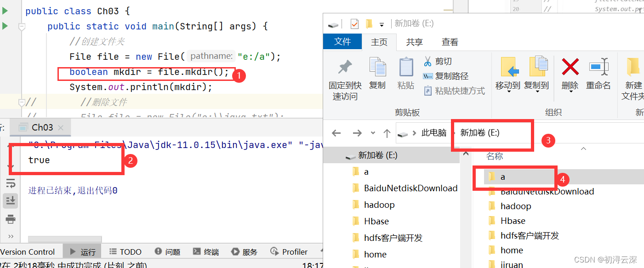Image resolution: width=644 pixels, height=268 pixels.
Task: Open the Profiler tool window tab
Action: coord(289,252)
